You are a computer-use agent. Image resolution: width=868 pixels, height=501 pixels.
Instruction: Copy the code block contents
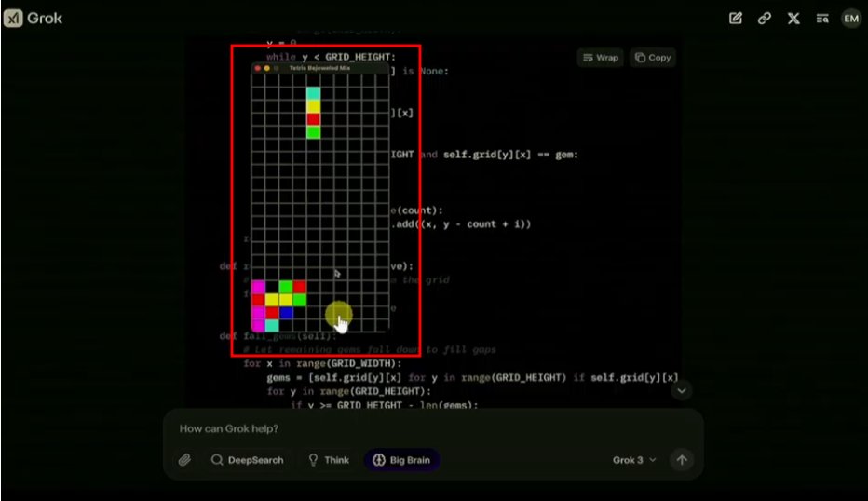click(653, 58)
